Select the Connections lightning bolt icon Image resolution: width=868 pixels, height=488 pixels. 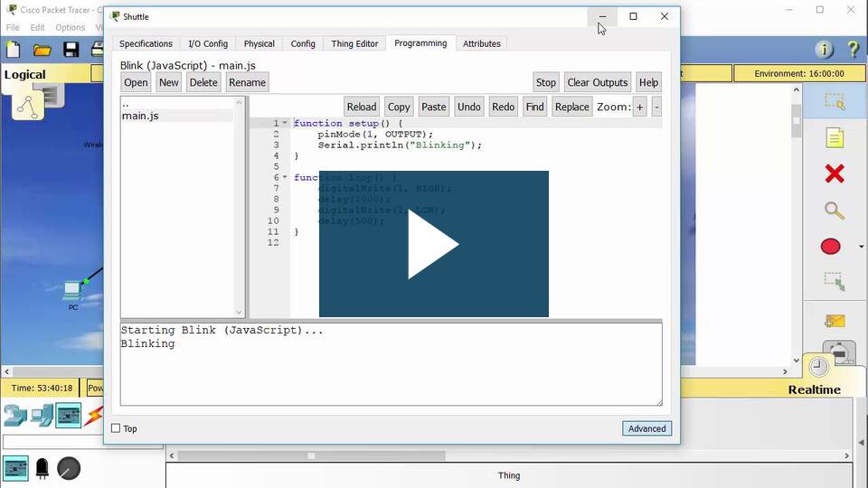click(94, 416)
